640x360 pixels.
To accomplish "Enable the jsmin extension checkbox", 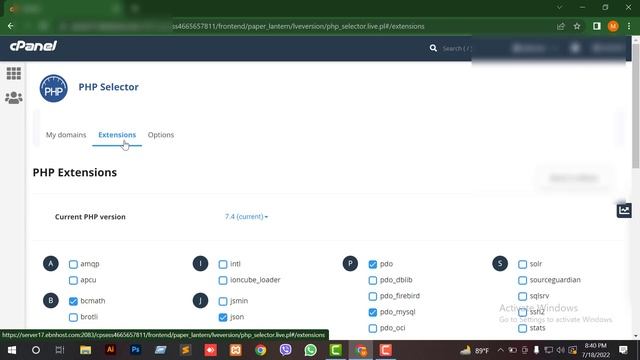I will pos(223,301).
